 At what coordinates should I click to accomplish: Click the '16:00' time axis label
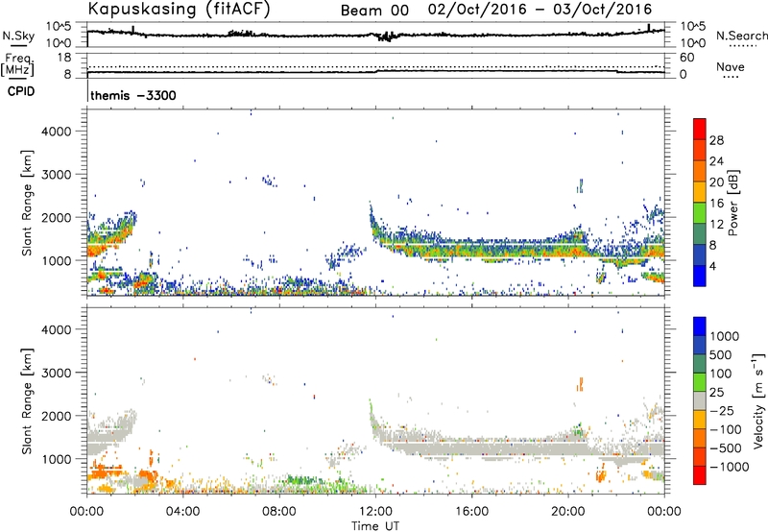point(471,512)
